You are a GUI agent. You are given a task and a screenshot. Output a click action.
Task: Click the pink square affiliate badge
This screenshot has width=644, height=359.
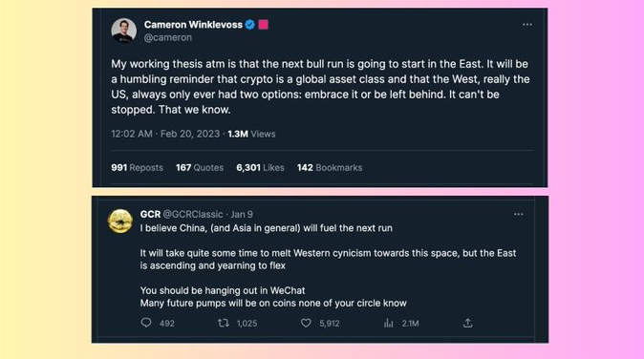[264, 25]
